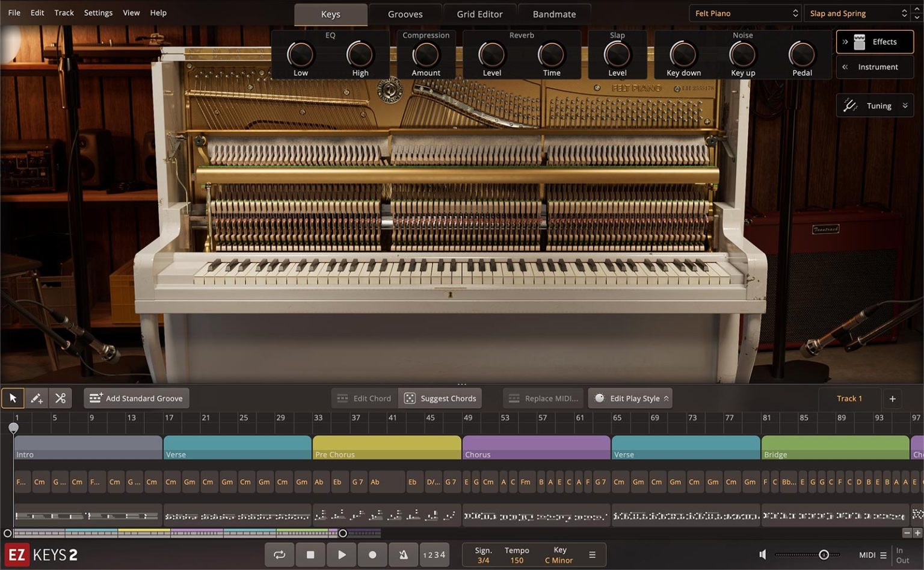Switch to the Grid Editor tab
Viewport: 924px width, 570px height.
pyautogui.click(x=479, y=14)
